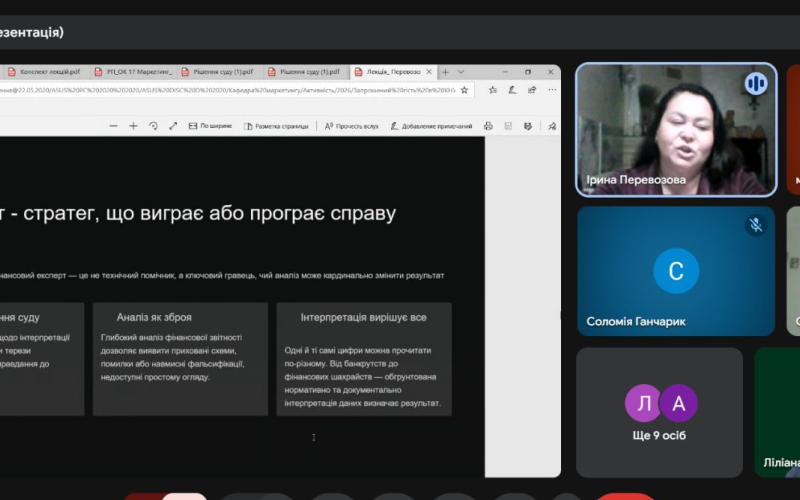Close the Лекція_ Перевозо tab
The height and width of the screenshot is (500, 800).
tap(429, 72)
